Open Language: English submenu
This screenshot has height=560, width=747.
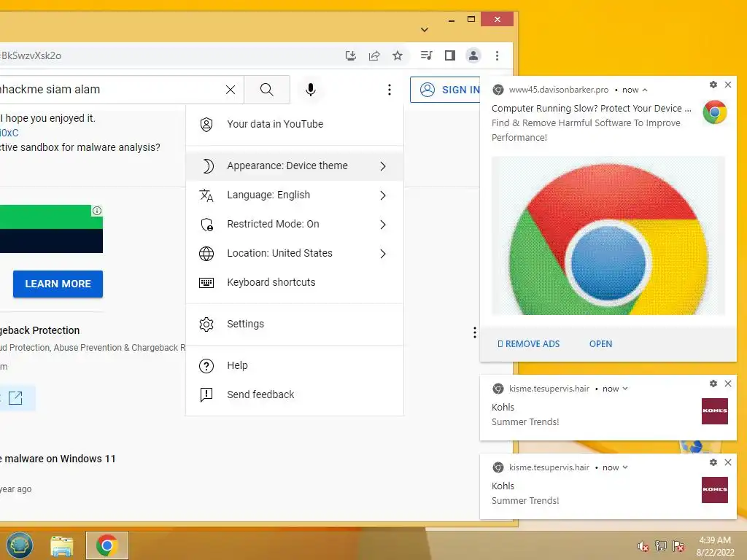tap(295, 195)
